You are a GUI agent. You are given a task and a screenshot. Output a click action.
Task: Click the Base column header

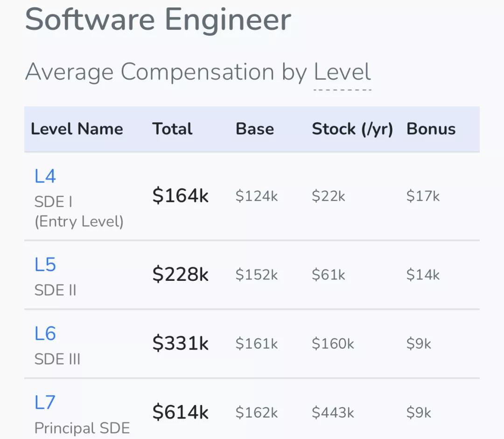(255, 129)
